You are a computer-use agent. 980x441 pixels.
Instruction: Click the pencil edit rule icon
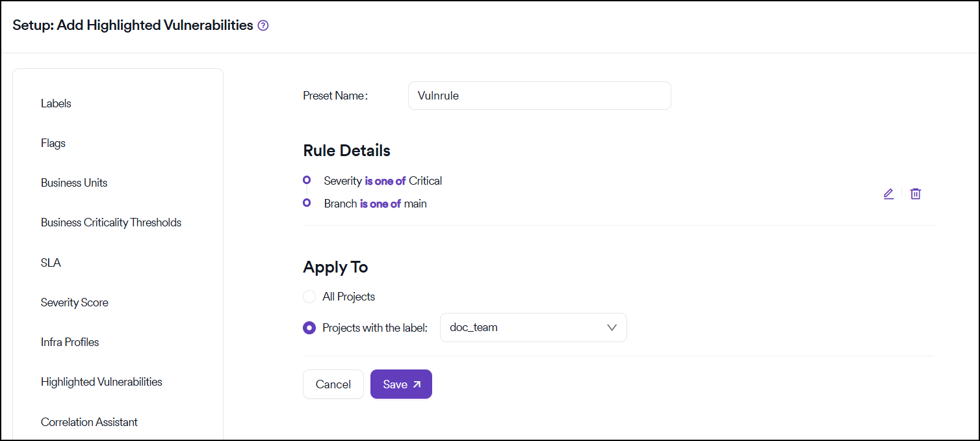[x=888, y=194]
